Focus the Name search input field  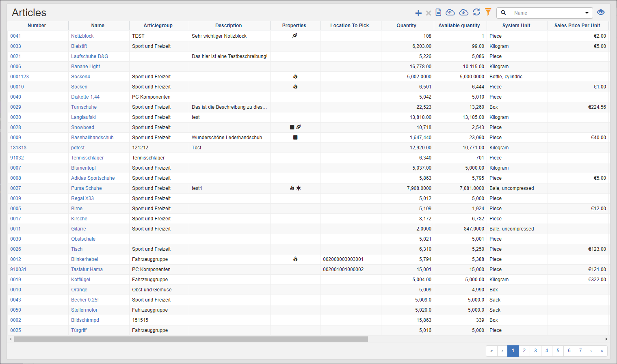545,13
